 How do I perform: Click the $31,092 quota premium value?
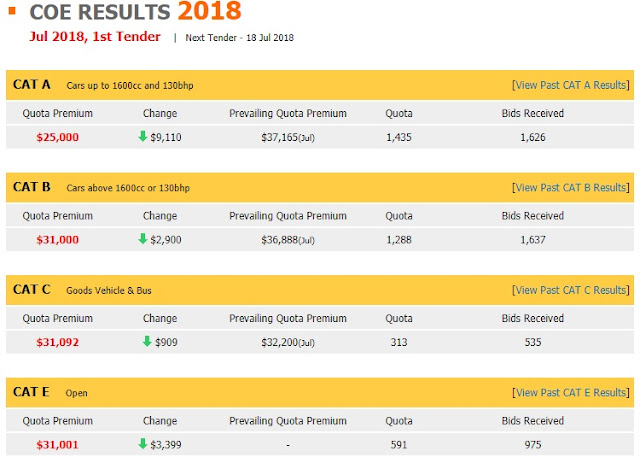[x=58, y=341]
